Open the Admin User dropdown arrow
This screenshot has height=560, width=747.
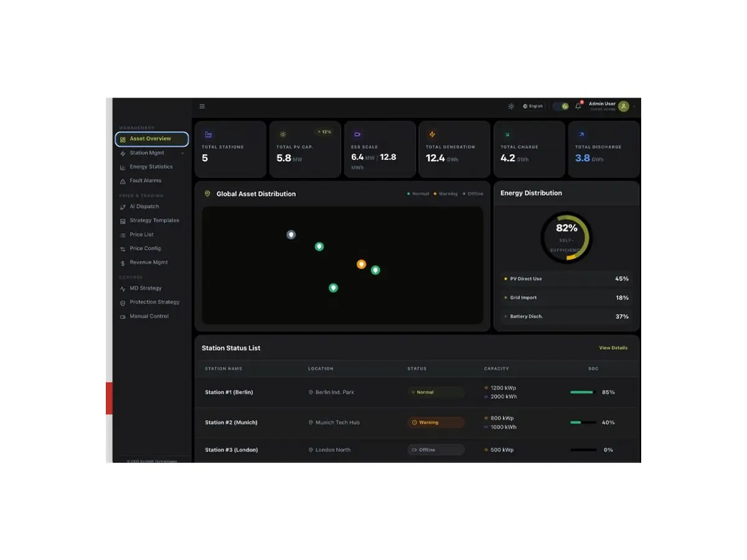point(634,106)
